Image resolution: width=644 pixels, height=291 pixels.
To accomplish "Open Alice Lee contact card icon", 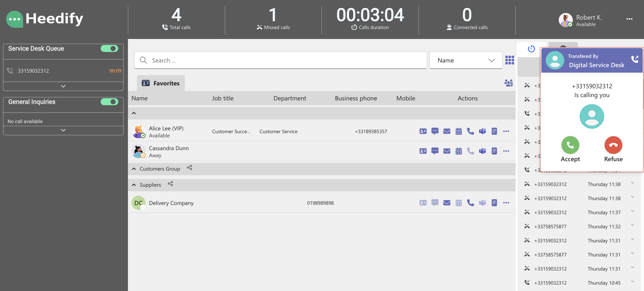I will pos(423,131).
